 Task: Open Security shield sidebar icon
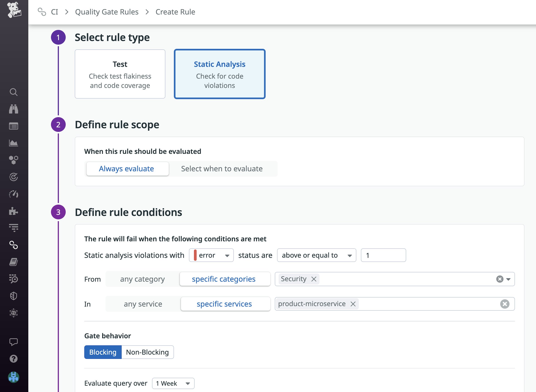[x=14, y=296]
